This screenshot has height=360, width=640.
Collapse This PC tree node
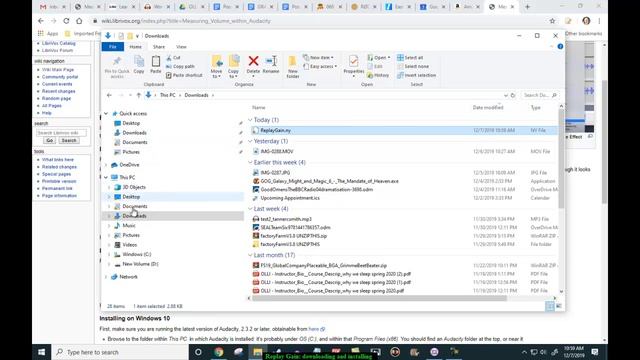(x=106, y=177)
